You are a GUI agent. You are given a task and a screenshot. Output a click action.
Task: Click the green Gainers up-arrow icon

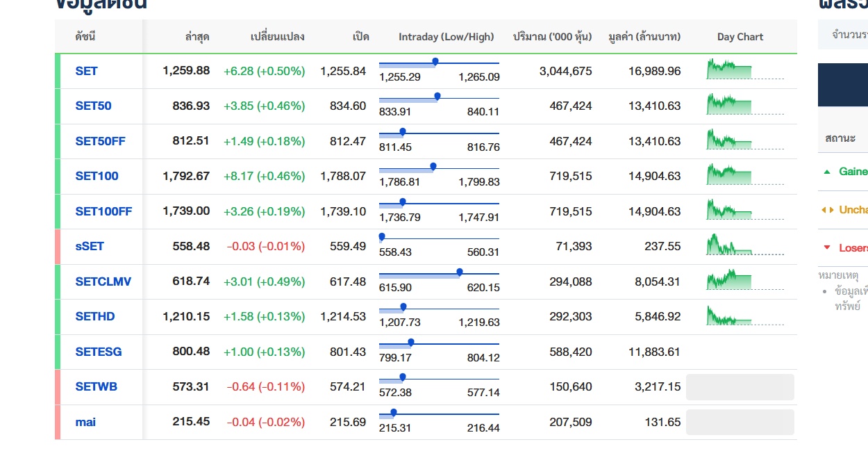pos(826,172)
